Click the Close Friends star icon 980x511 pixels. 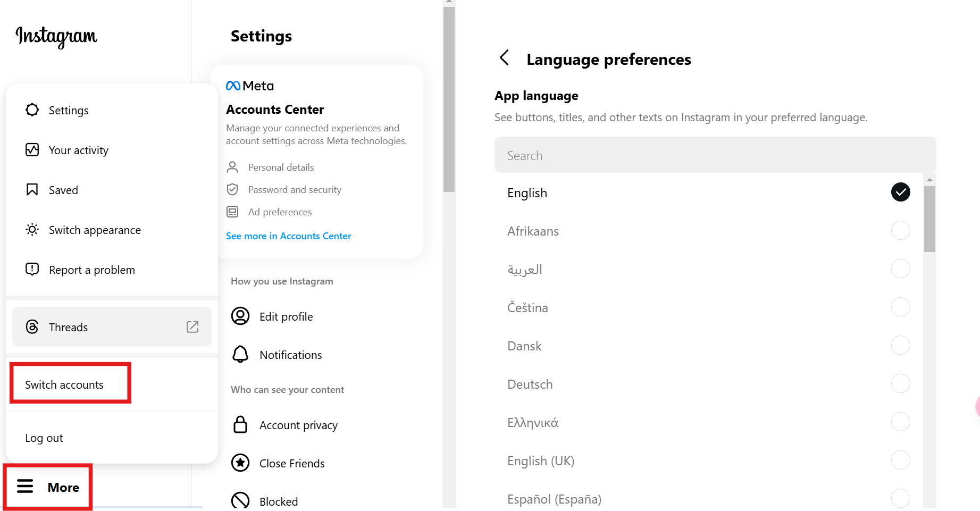pos(240,463)
